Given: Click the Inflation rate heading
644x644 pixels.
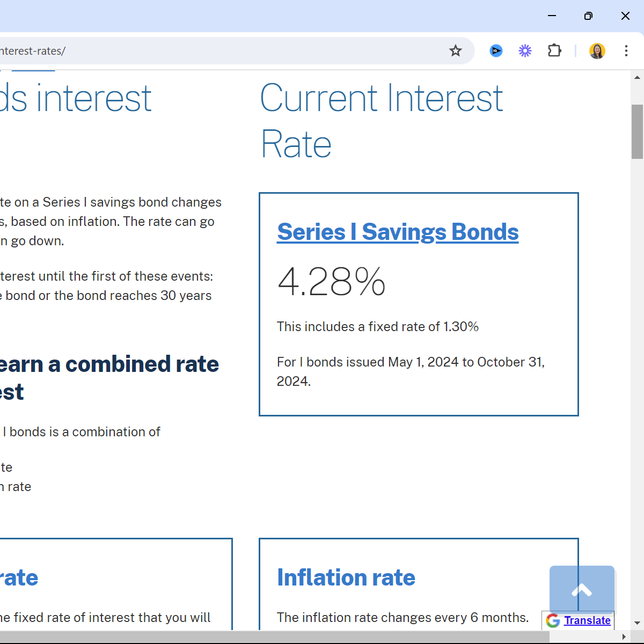Looking at the screenshot, I should (346, 577).
